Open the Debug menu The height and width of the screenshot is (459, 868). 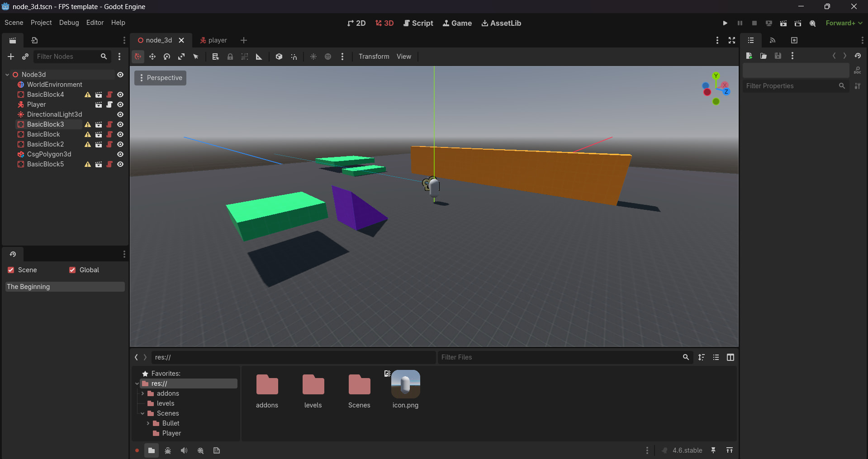point(69,23)
